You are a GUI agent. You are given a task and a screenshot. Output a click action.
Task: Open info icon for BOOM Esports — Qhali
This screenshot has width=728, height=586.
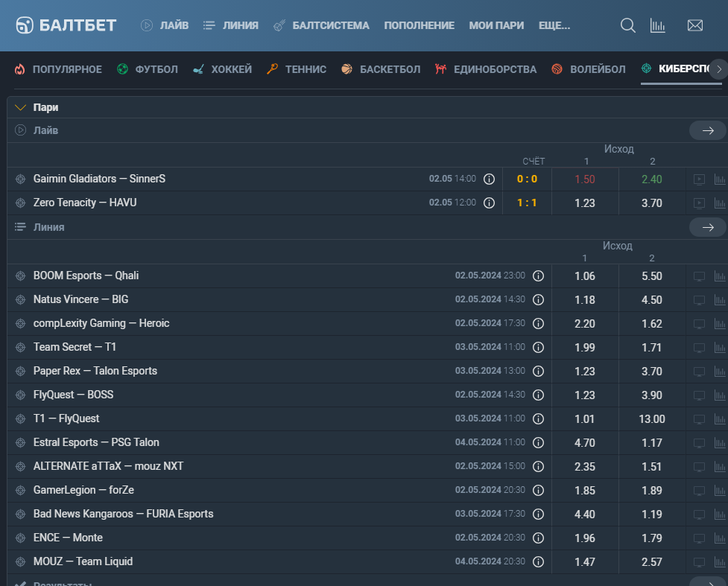[538, 276]
